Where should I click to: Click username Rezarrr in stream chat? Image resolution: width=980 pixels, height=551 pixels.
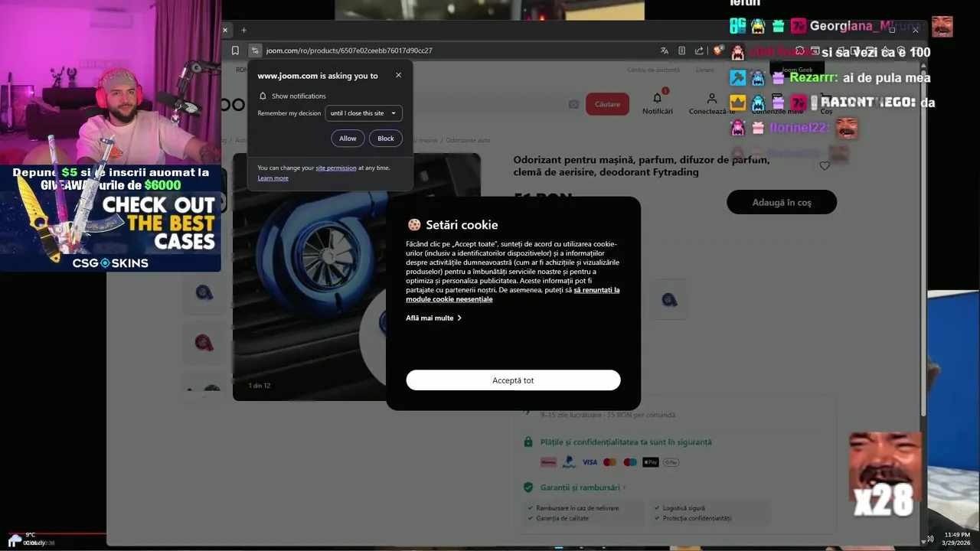tap(813, 78)
